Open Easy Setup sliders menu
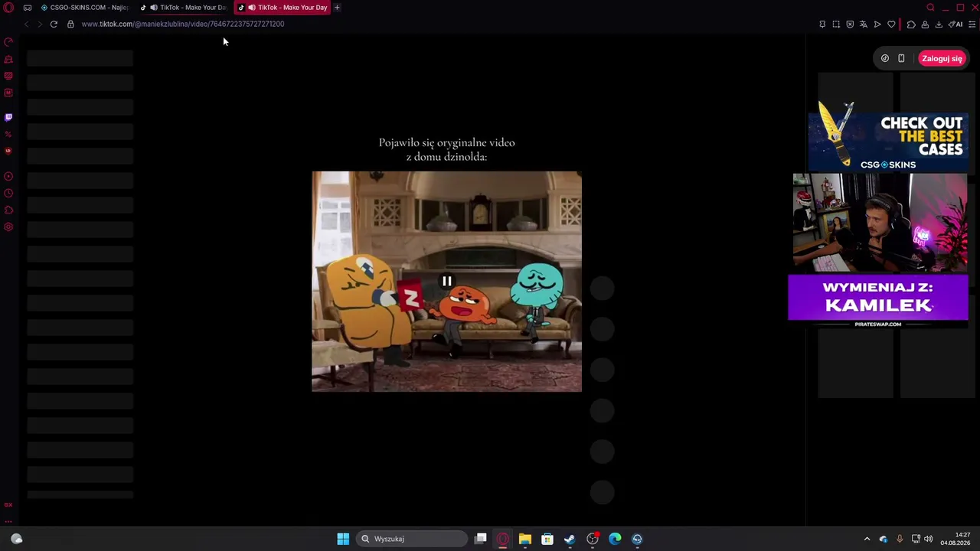 tap(972, 24)
